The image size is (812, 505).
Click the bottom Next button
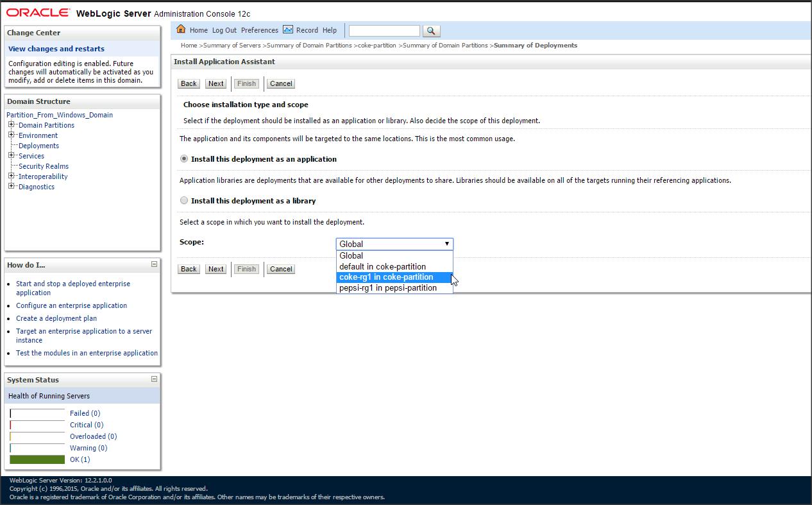pyautogui.click(x=216, y=269)
